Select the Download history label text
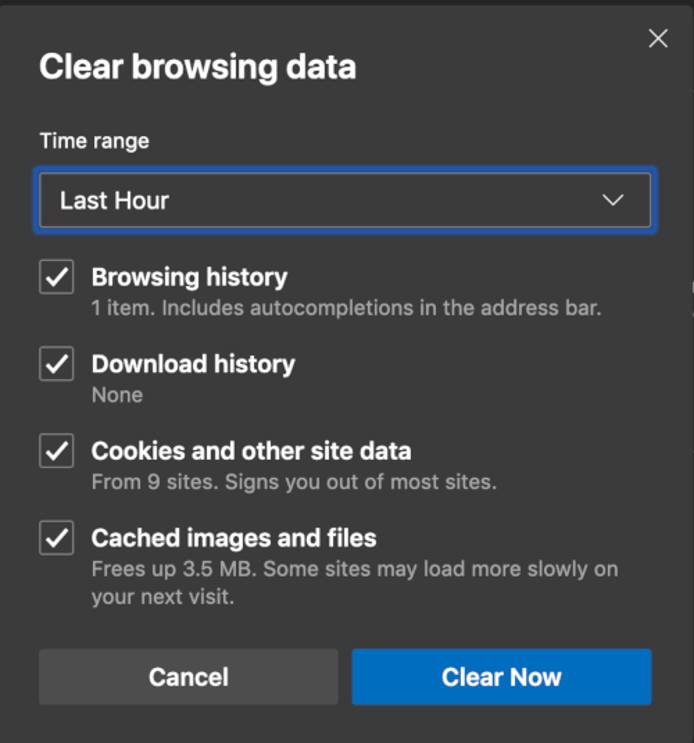The image size is (694, 743). tap(193, 364)
